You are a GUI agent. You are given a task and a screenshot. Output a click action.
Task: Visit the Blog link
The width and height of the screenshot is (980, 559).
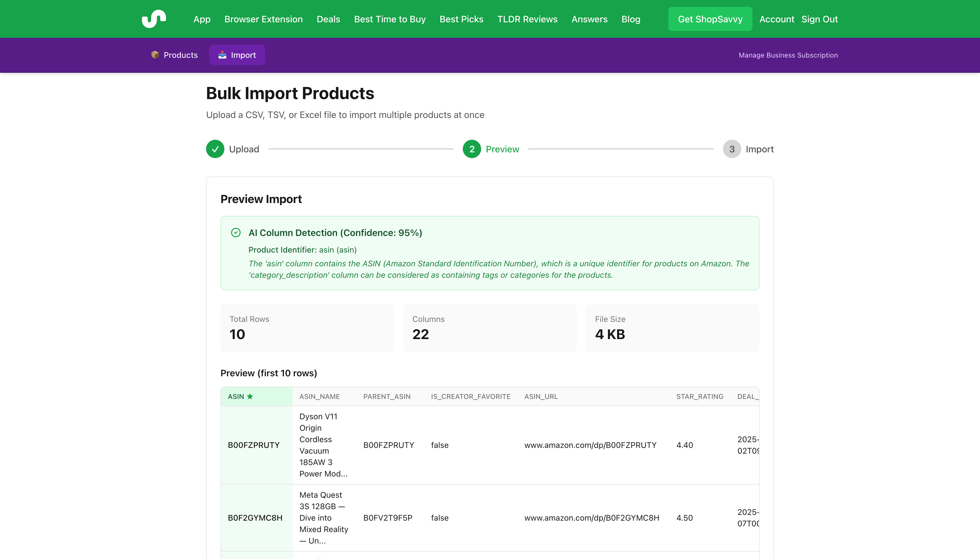pos(631,19)
